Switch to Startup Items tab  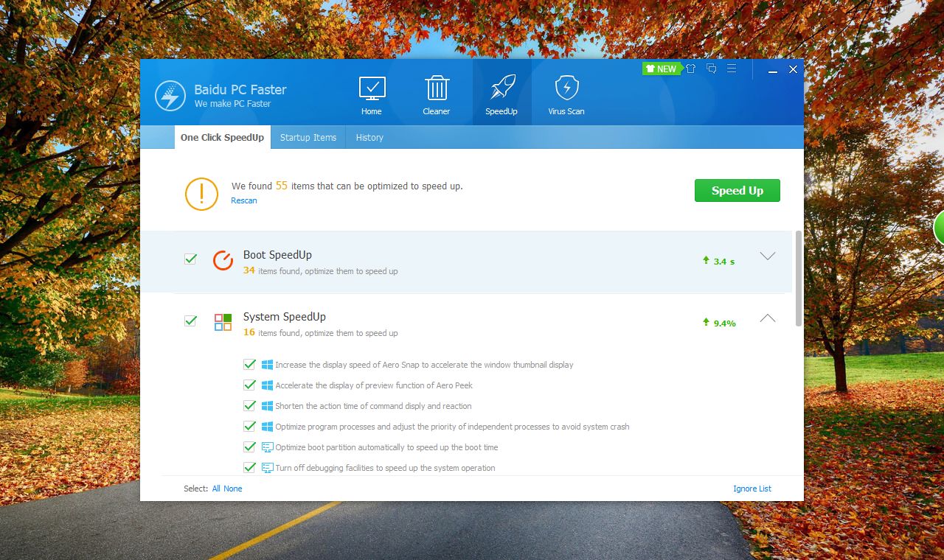308,137
